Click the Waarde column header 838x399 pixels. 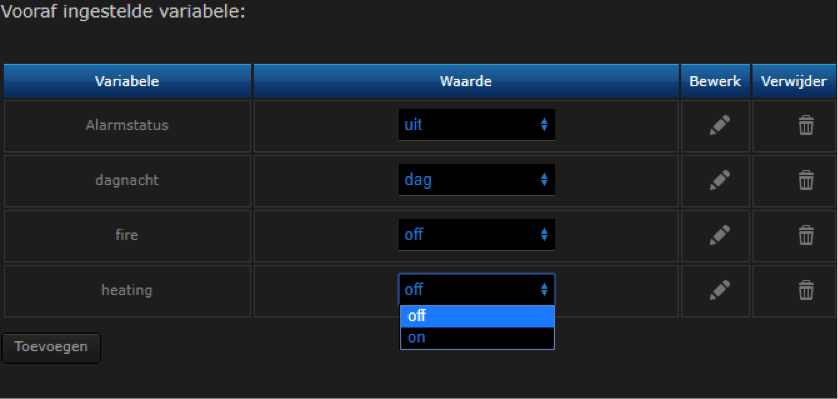tap(466, 81)
